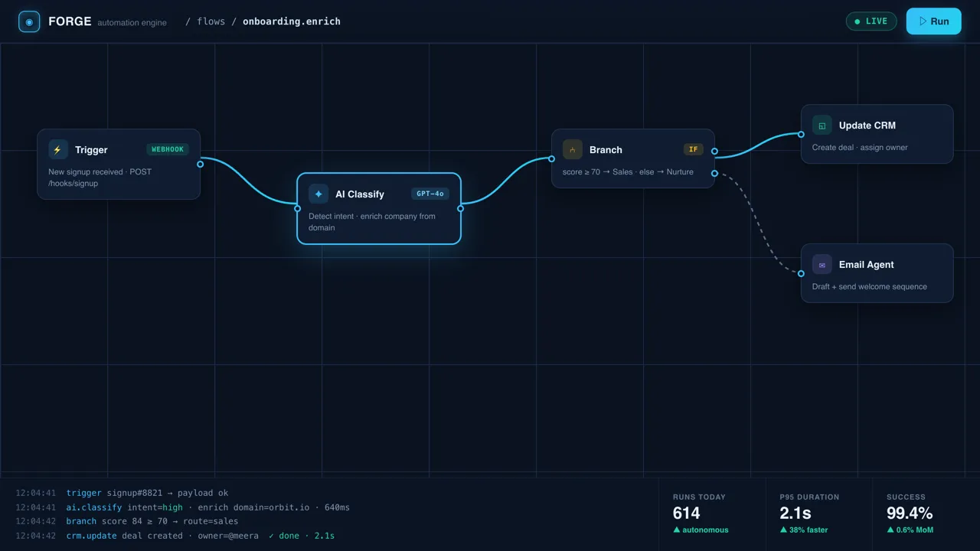
Task: Run the onboarding.enrich flow
Action: (933, 21)
